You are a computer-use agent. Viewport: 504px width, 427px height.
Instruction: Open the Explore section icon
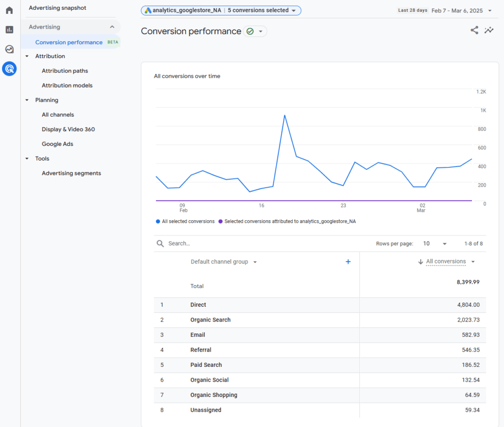point(9,49)
